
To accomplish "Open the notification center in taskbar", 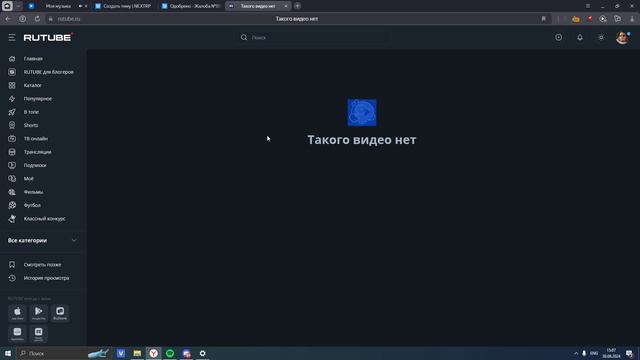I will click(629, 353).
